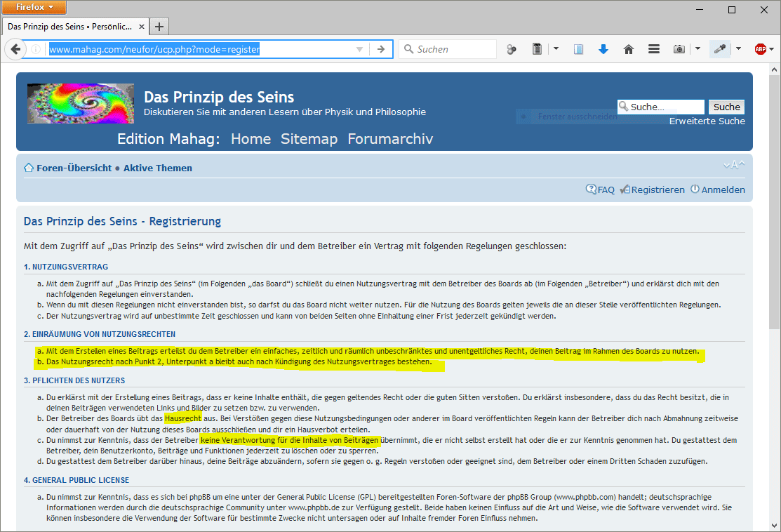Click the site info icon in address bar
The height and width of the screenshot is (532, 781).
tap(36, 49)
